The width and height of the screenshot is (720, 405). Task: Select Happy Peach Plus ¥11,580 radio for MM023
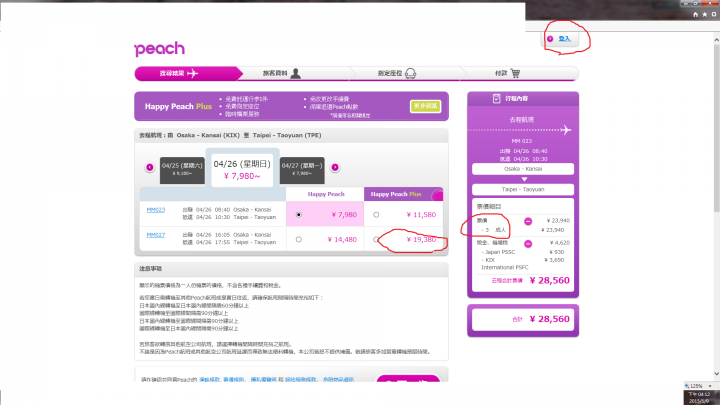(x=376, y=214)
